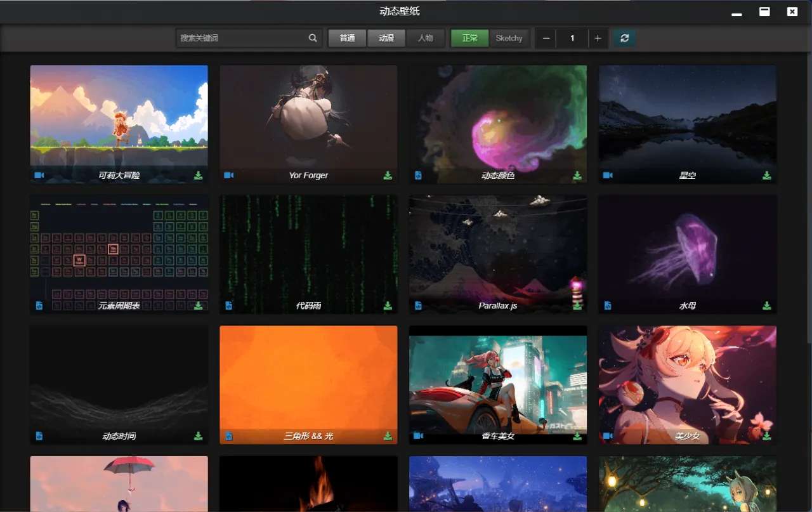Click web file icon on 水母
This screenshot has height=512, width=812.
[x=608, y=306]
